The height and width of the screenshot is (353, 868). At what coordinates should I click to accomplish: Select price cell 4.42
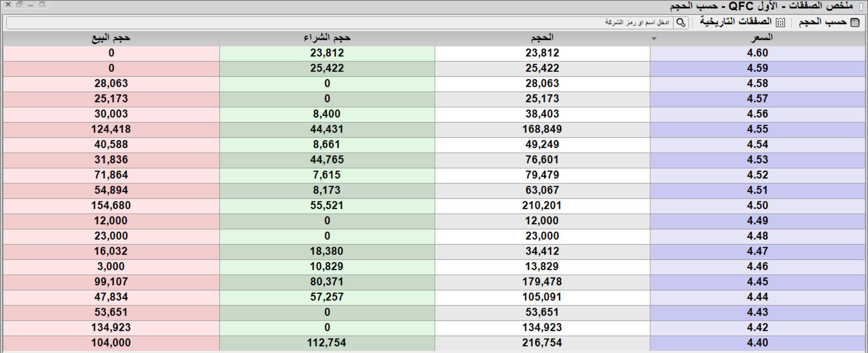tap(758, 328)
